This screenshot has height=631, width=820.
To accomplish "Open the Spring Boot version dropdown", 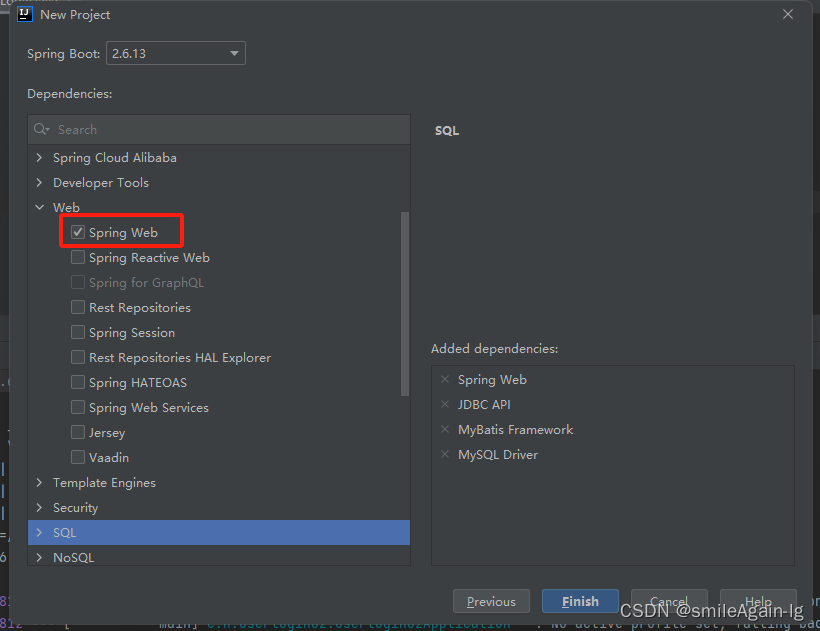I will click(x=176, y=53).
